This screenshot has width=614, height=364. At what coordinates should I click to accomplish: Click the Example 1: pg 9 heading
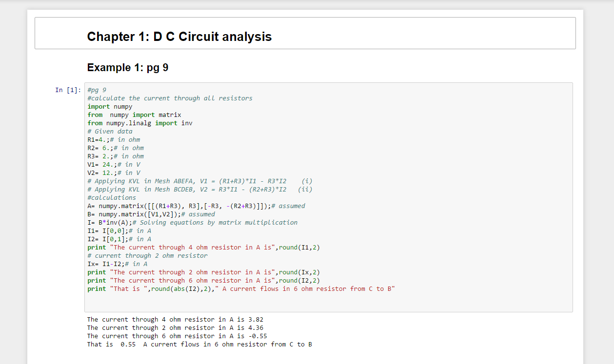tap(128, 67)
